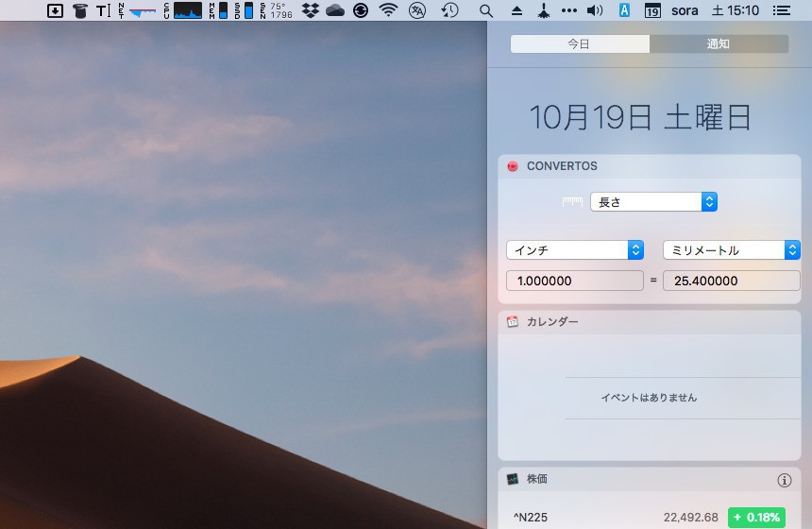The height and width of the screenshot is (529, 812).
Task: Toggle the +0.18% change badge
Action: click(756, 518)
